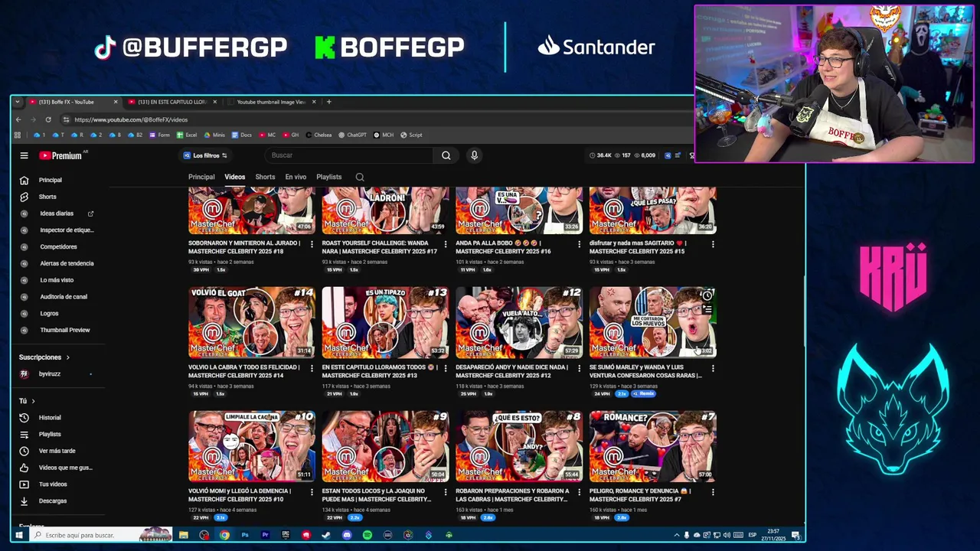Open Photoshop from the Windows taskbar
The width and height of the screenshot is (980, 551).
[x=245, y=535]
